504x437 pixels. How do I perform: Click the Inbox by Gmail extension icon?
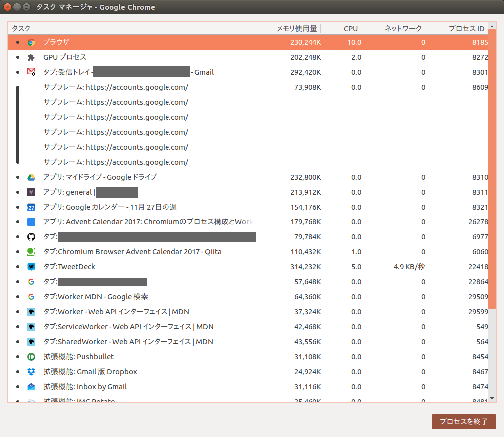tap(31, 387)
